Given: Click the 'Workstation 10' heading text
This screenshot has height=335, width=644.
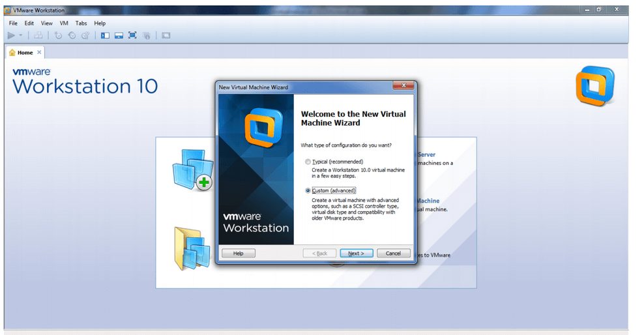Looking at the screenshot, I should 85,86.
